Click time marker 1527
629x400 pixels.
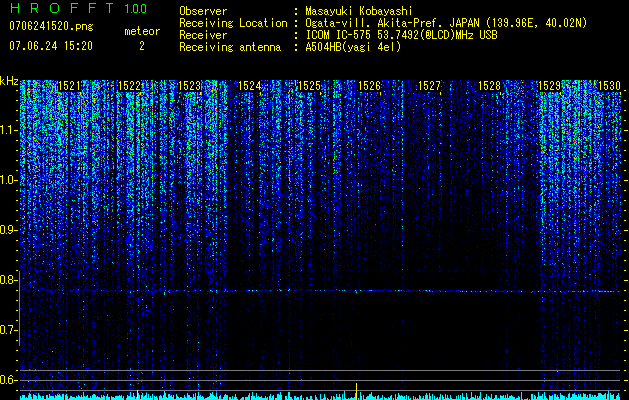(x=430, y=85)
